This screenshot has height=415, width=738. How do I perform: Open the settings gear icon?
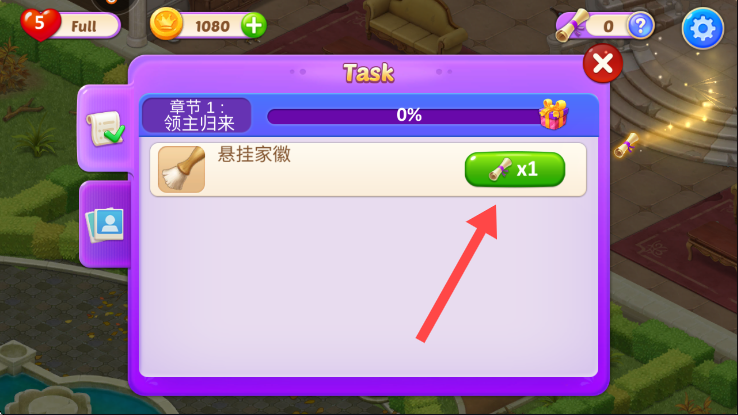point(702,28)
